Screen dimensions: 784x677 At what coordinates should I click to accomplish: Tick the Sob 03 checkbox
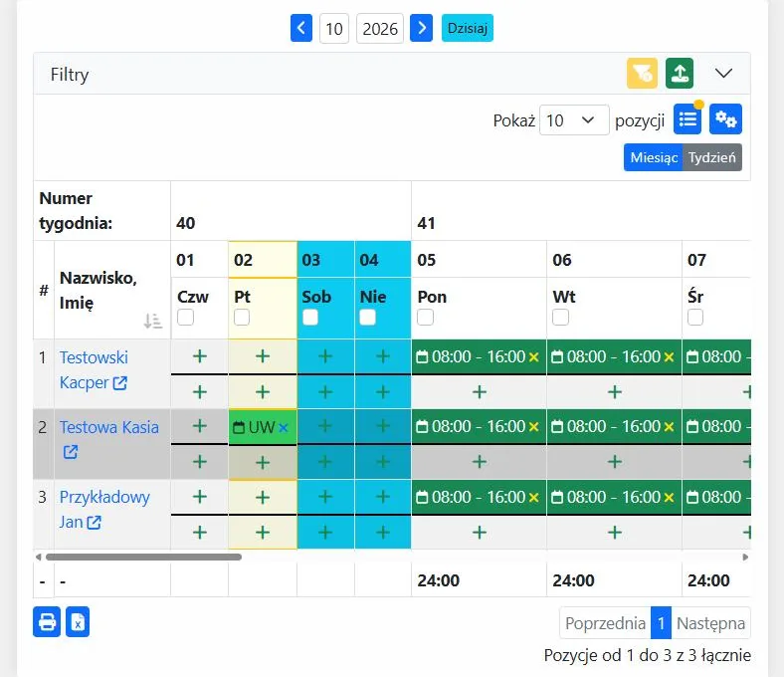(x=310, y=318)
